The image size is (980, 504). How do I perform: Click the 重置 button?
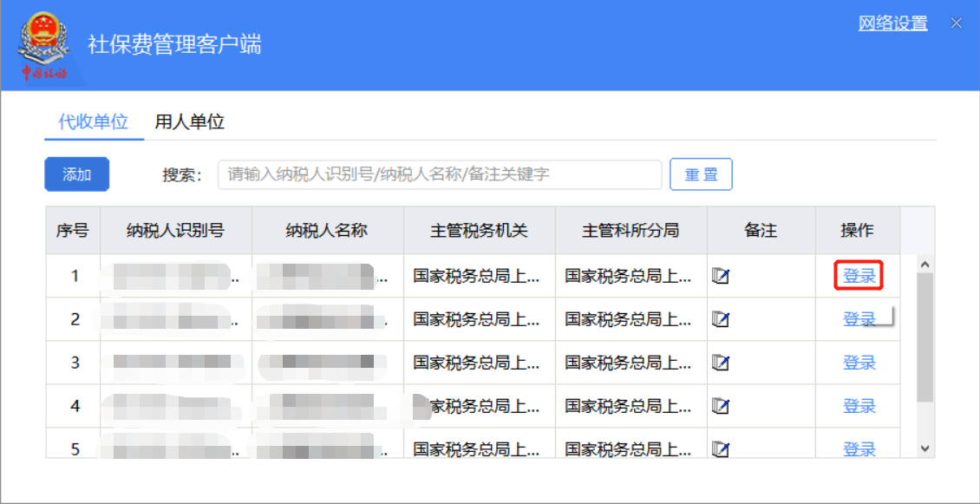(x=701, y=174)
